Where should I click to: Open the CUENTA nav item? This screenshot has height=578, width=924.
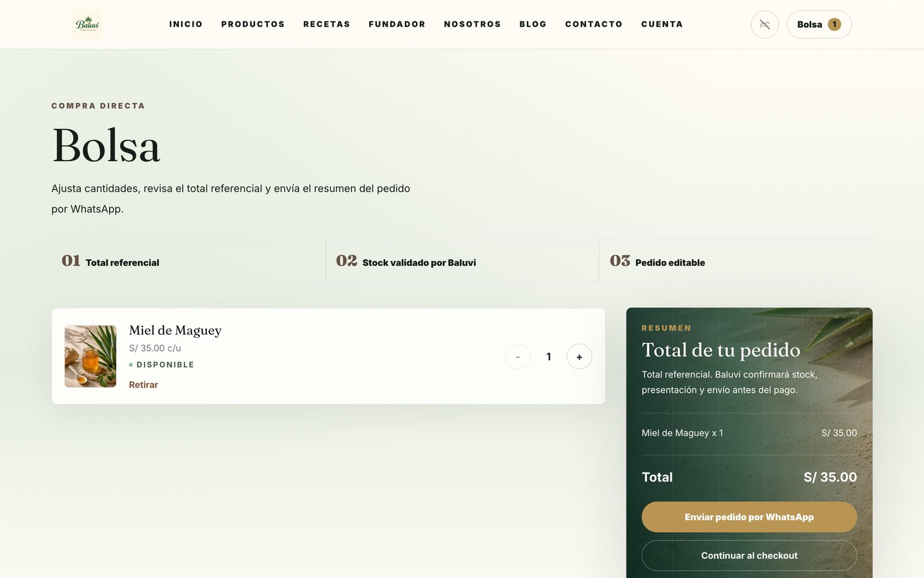(662, 24)
